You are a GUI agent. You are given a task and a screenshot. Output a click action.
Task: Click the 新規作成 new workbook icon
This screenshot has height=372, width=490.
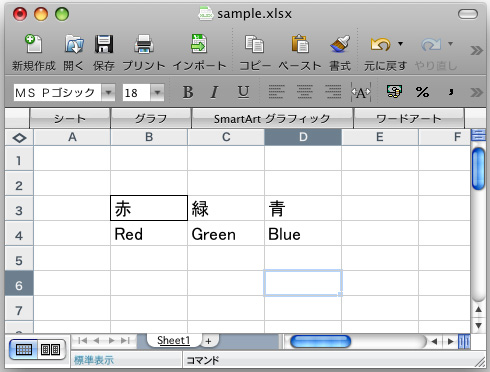[33, 44]
